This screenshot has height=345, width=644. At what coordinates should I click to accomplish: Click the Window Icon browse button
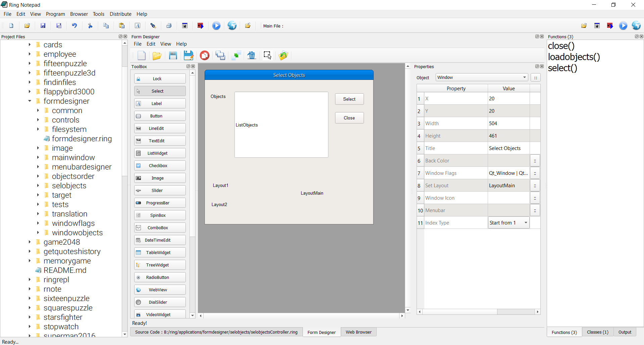tap(535, 198)
